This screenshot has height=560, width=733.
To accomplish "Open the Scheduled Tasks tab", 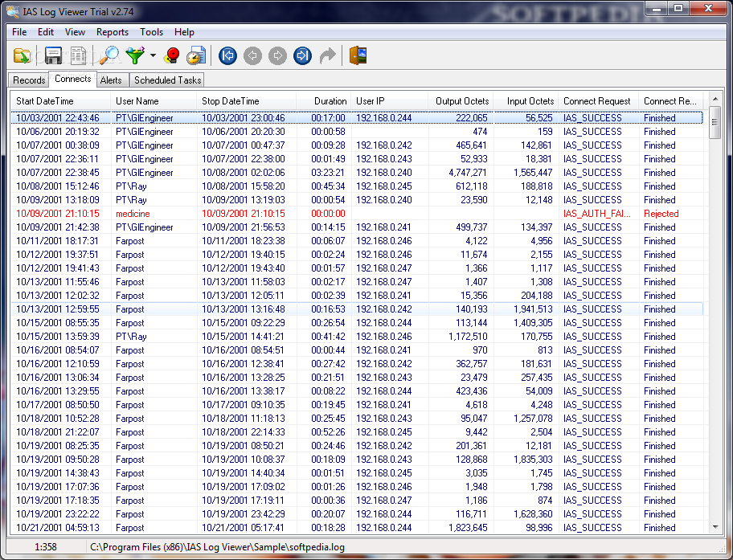I will pyautogui.click(x=167, y=80).
